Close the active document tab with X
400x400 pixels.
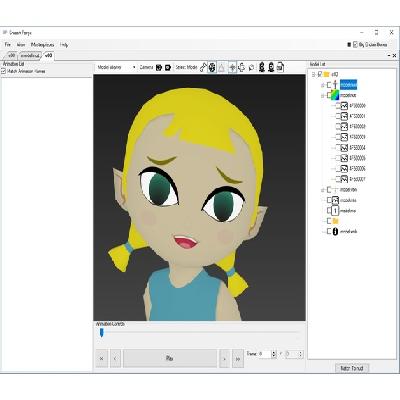395,56
